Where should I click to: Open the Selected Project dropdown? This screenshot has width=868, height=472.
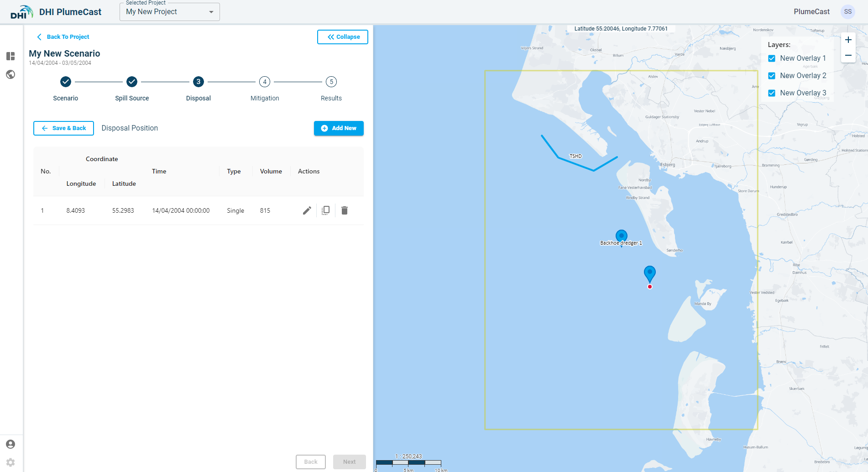(169, 12)
